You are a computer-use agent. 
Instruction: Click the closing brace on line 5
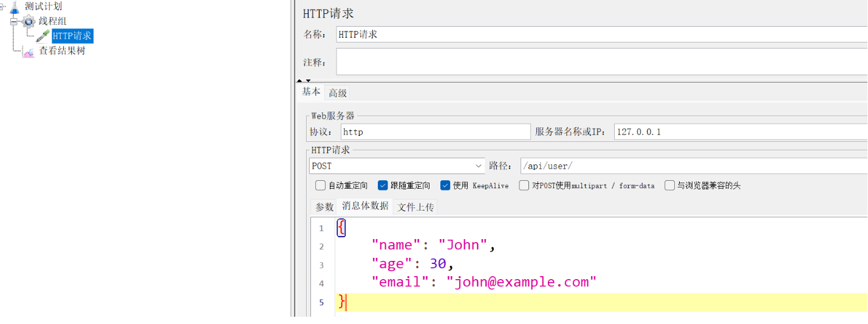[342, 302]
